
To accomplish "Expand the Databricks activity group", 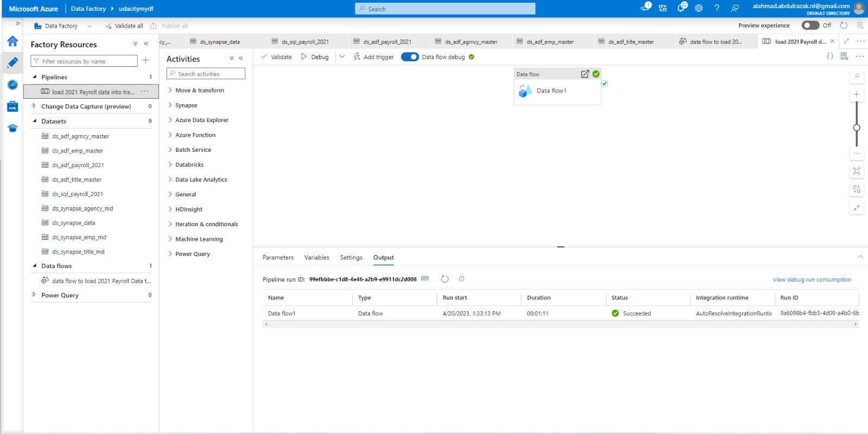I will pos(170,164).
